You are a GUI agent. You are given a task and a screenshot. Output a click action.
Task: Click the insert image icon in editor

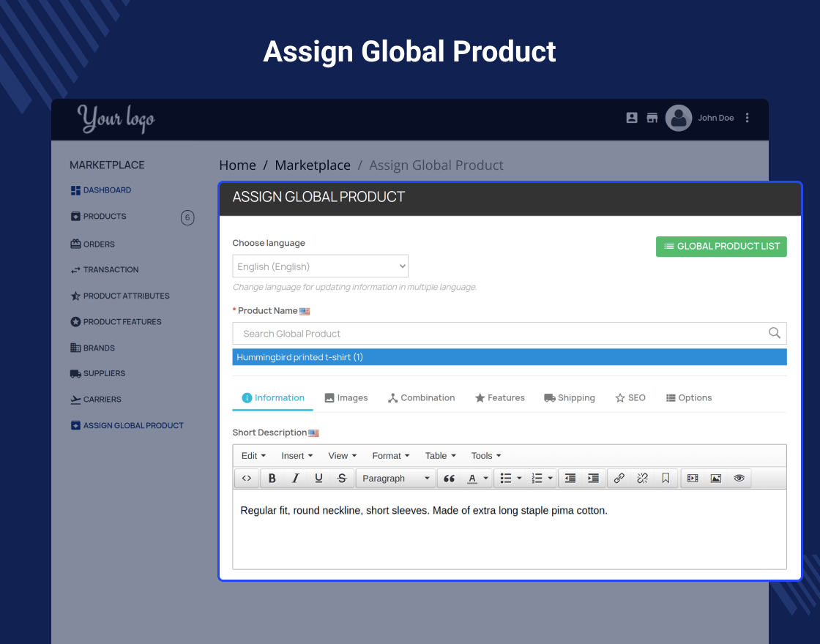pos(716,479)
